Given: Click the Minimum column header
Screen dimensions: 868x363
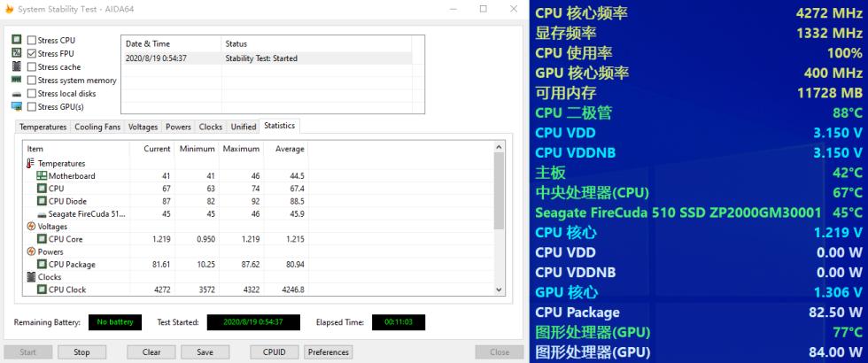Looking at the screenshot, I should pyautogui.click(x=197, y=149).
